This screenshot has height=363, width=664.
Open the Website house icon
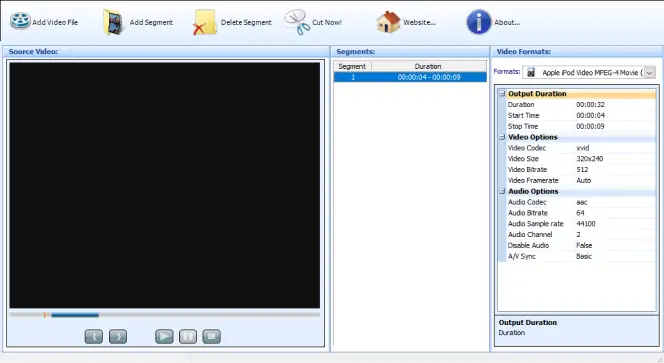[x=388, y=22]
